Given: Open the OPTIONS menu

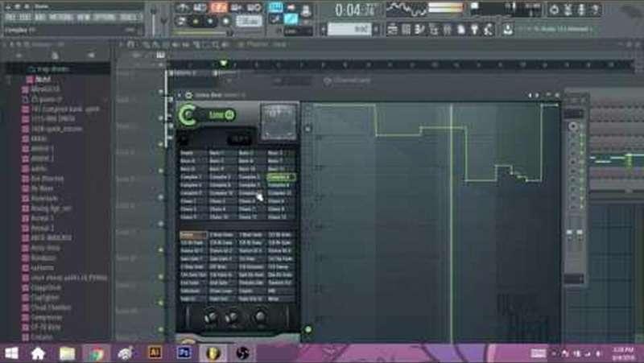Looking at the screenshot, I should (x=105, y=17).
